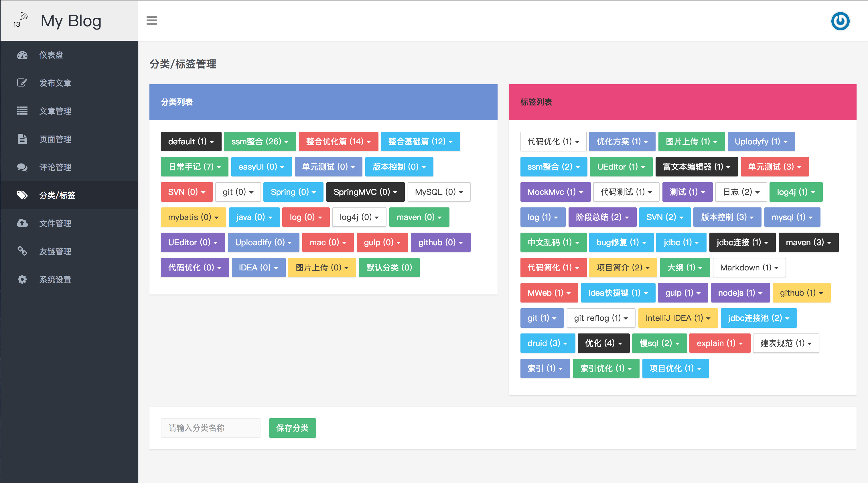868x483 pixels.
Task: Open the default (1) category dropdown
Action: (x=191, y=141)
